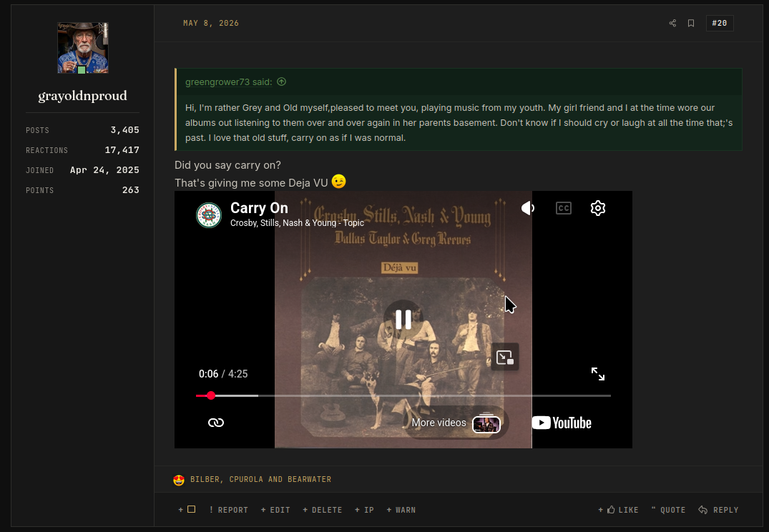Open grayoldnproud's avatar image

[83, 48]
